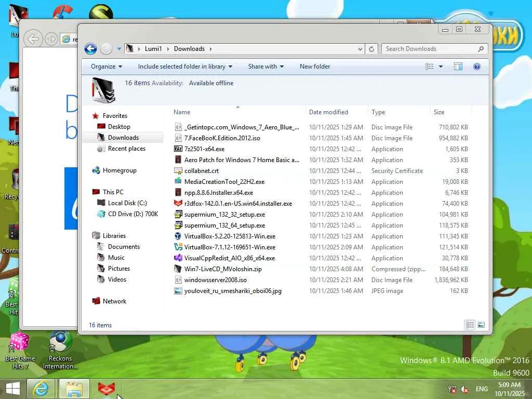Select supermium_132_64_setup.exe file
Image resolution: width=532 pixels, height=399 pixels.
click(x=224, y=225)
